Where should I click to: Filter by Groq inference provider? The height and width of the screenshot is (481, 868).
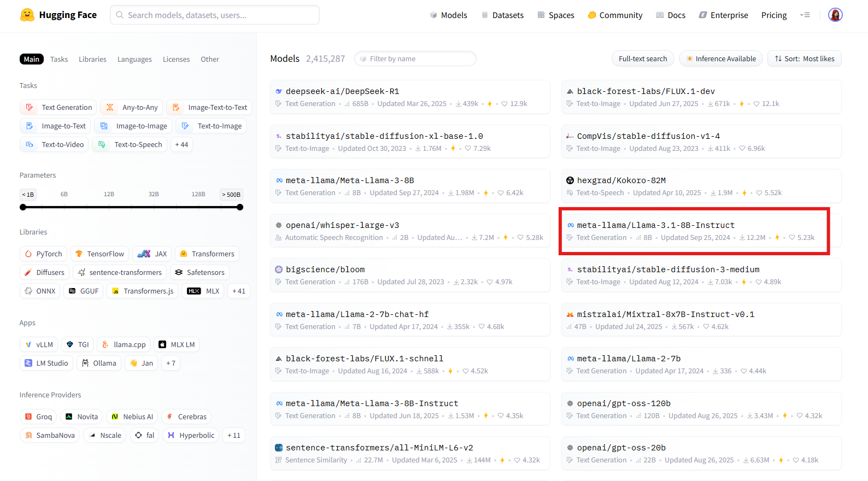pos(38,417)
